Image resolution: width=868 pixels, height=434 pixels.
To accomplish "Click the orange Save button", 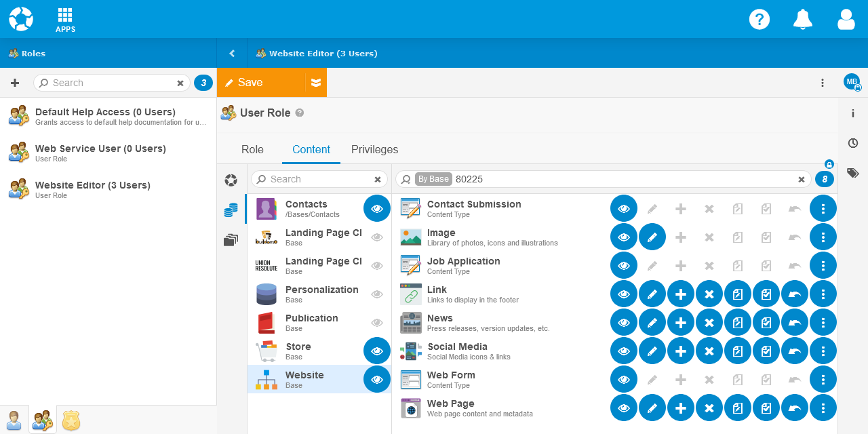I will point(261,83).
